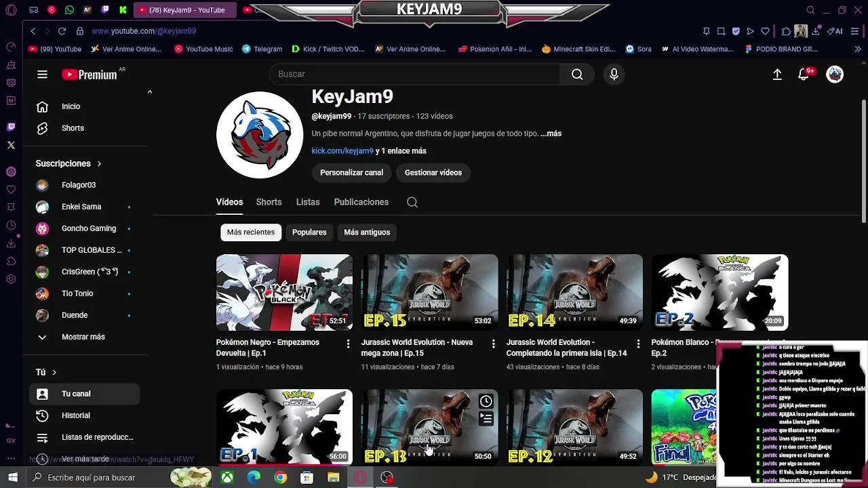Image resolution: width=868 pixels, height=488 pixels.
Task: Expand the Tú section chevron
Action: point(54,372)
